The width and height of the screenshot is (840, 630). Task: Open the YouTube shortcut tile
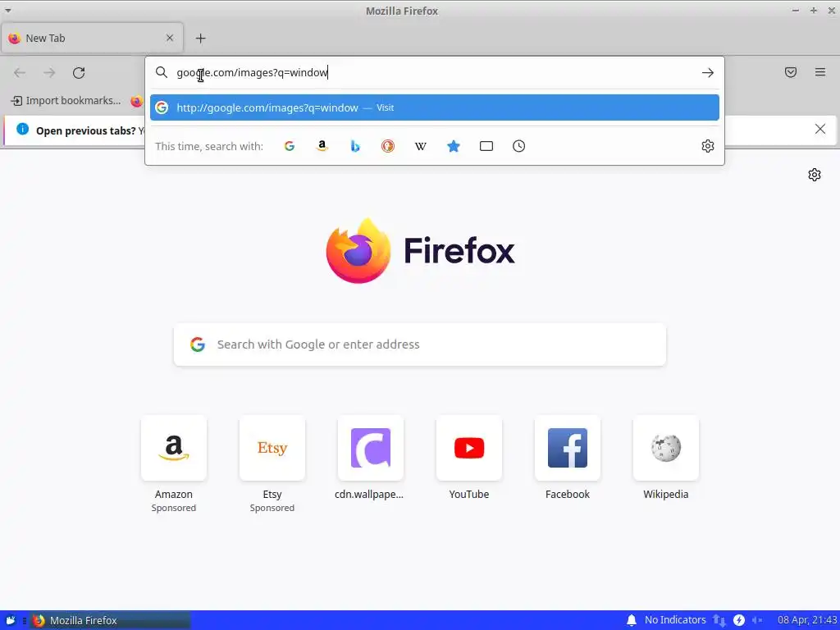click(x=468, y=448)
